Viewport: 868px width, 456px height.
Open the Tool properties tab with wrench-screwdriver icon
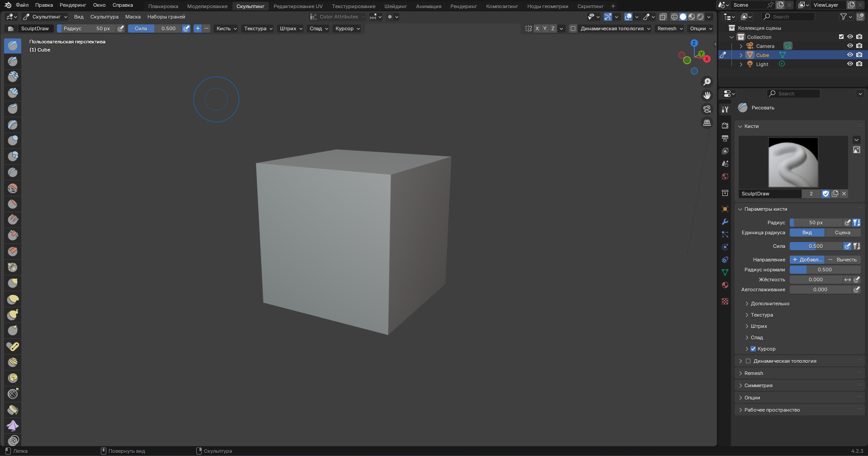(x=725, y=109)
